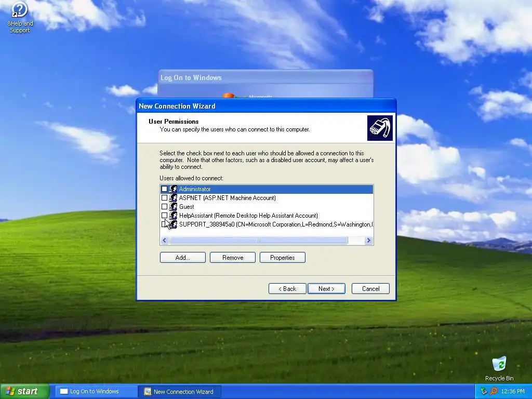Click the horizontal scrollbar thumb in user list
This screenshot has height=399, width=532.
coord(259,241)
